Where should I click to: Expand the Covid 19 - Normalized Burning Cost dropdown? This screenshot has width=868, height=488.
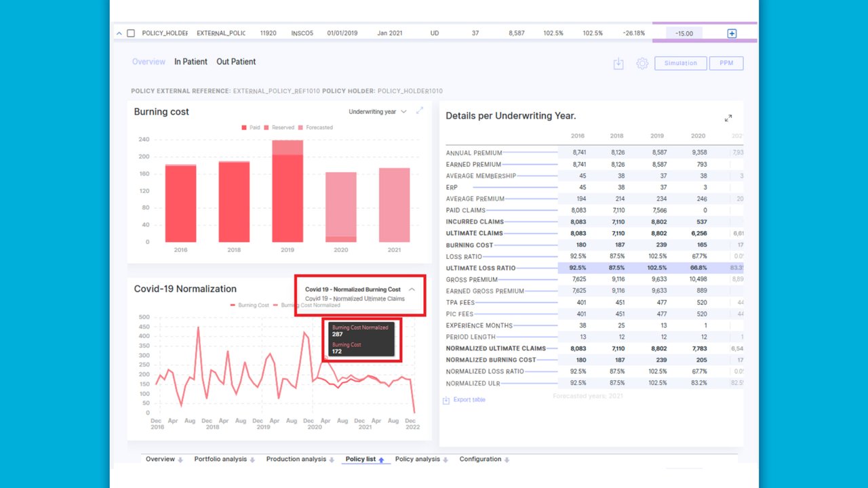412,290
